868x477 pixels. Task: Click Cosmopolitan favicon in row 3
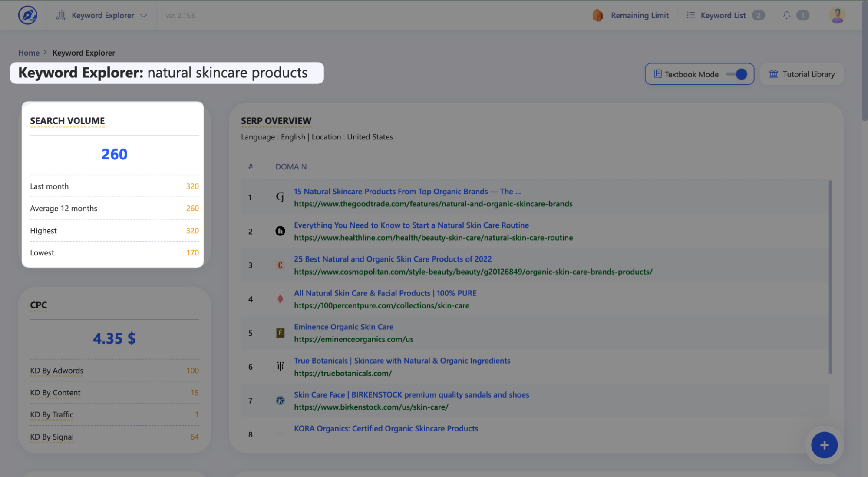pos(280,265)
